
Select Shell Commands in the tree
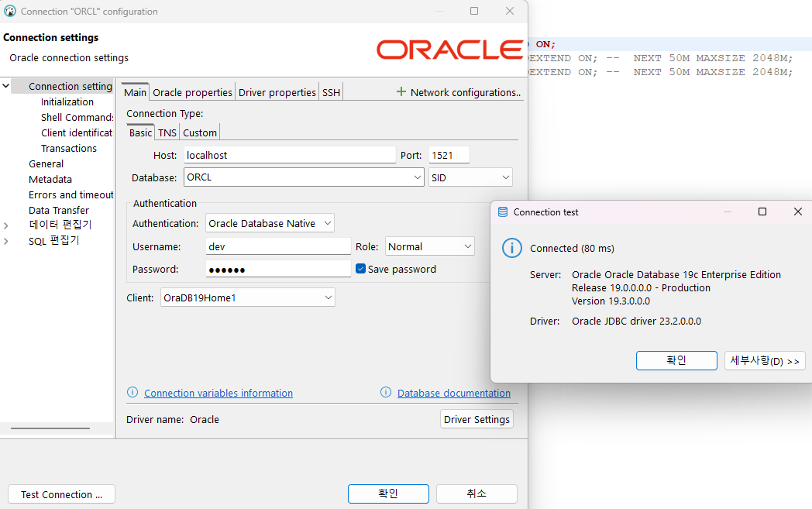77,117
